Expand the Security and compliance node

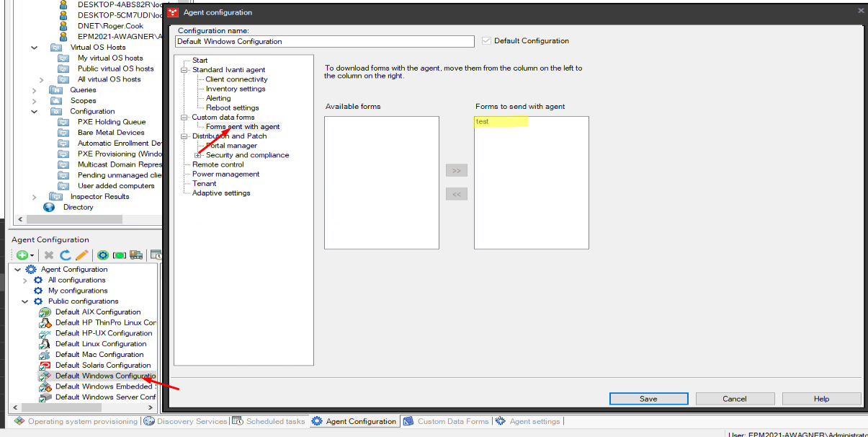(197, 155)
